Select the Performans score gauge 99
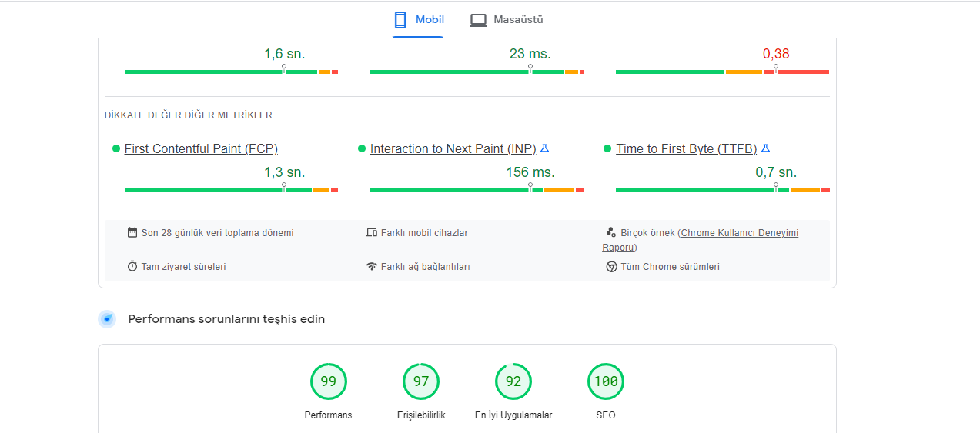 pyautogui.click(x=329, y=381)
